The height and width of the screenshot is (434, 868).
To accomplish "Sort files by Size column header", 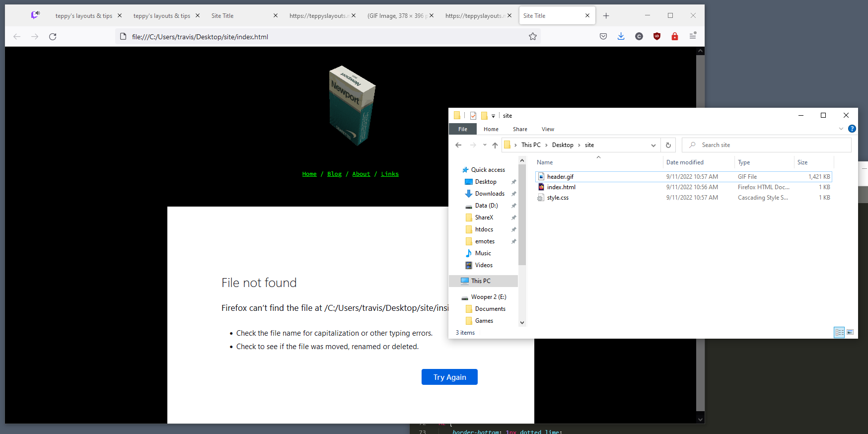I will pos(802,162).
